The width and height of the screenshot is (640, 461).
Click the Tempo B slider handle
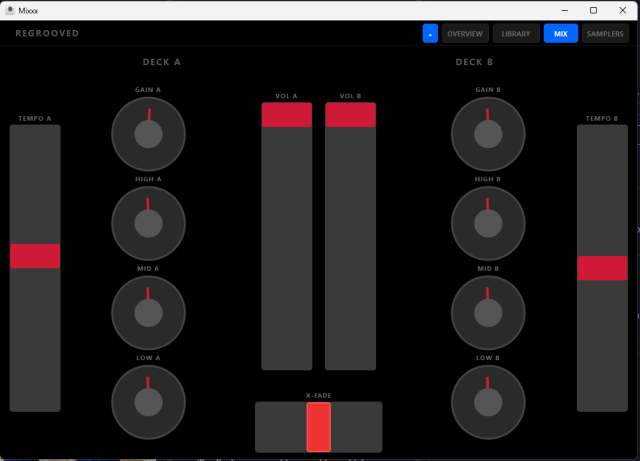(x=602, y=268)
